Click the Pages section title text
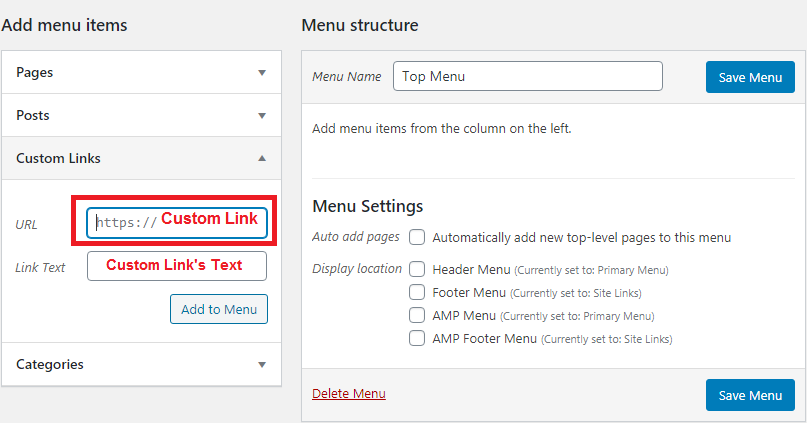The image size is (807, 423). tap(34, 73)
